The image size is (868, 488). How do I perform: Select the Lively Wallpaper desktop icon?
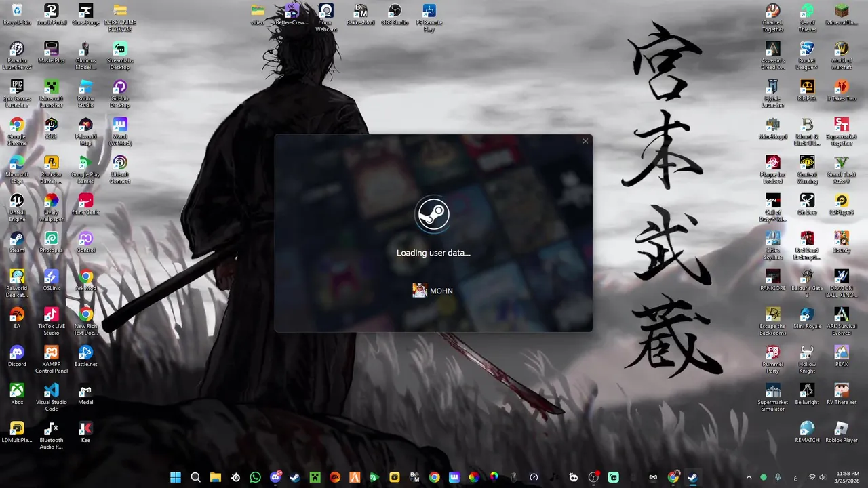pyautogui.click(x=51, y=208)
